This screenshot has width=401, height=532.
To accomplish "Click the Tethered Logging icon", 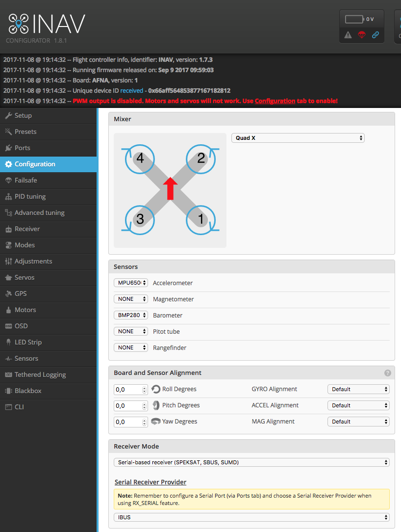I will pos(8,374).
